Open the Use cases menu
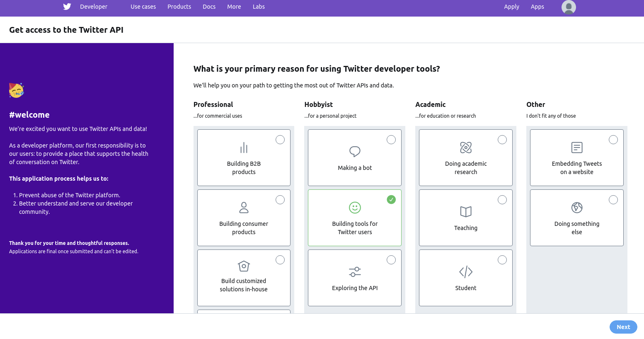 [143, 7]
